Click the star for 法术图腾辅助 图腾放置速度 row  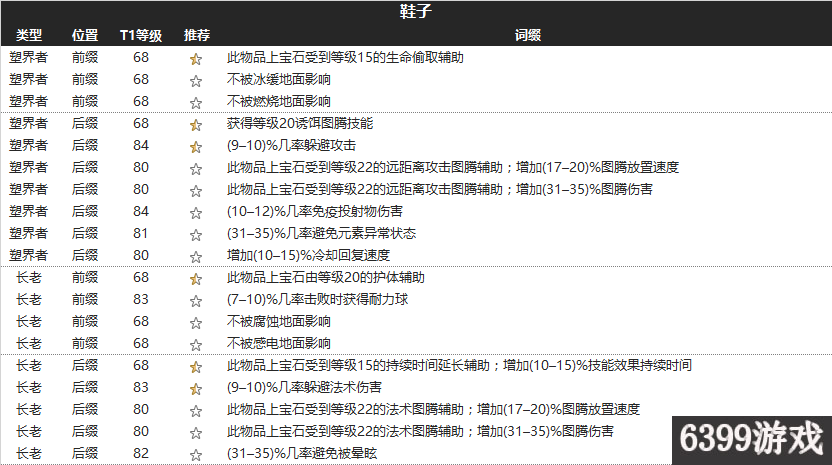[196, 411]
